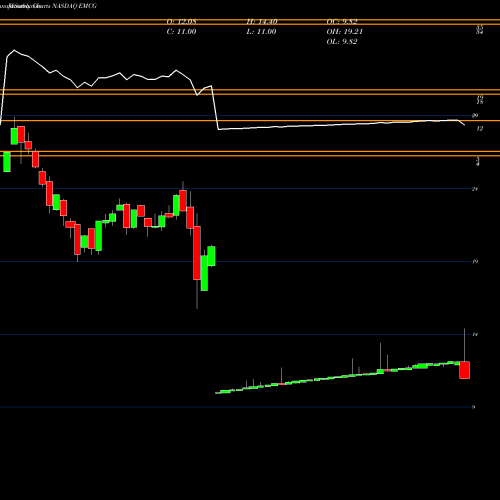Select the OC: 9.82 reading

pos(342,22)
